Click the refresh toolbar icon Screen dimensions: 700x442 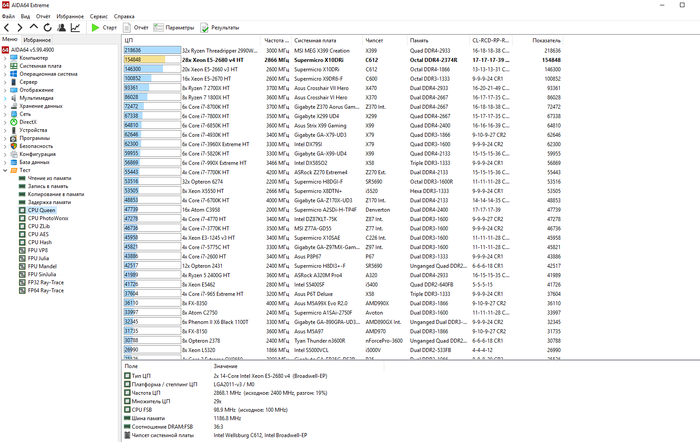click(47, 28)
